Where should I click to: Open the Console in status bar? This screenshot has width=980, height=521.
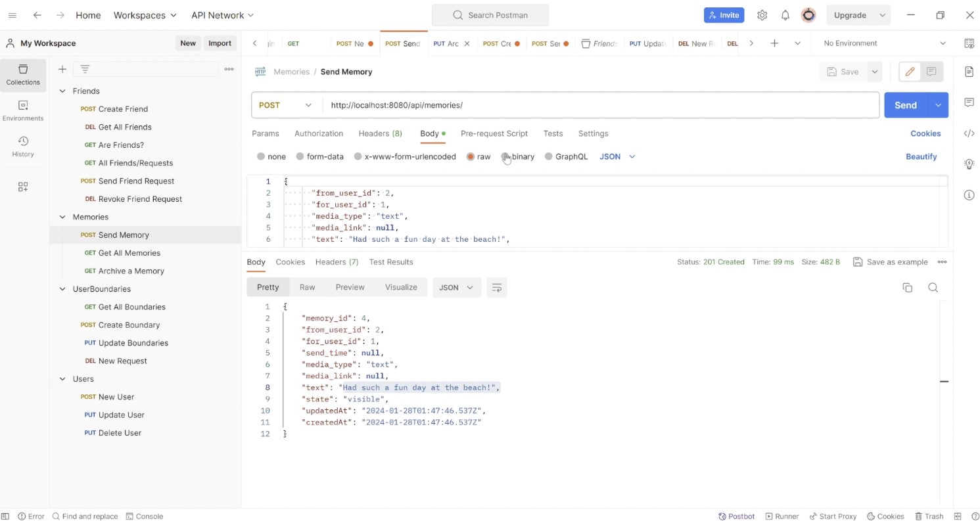[x=145, y=516]
